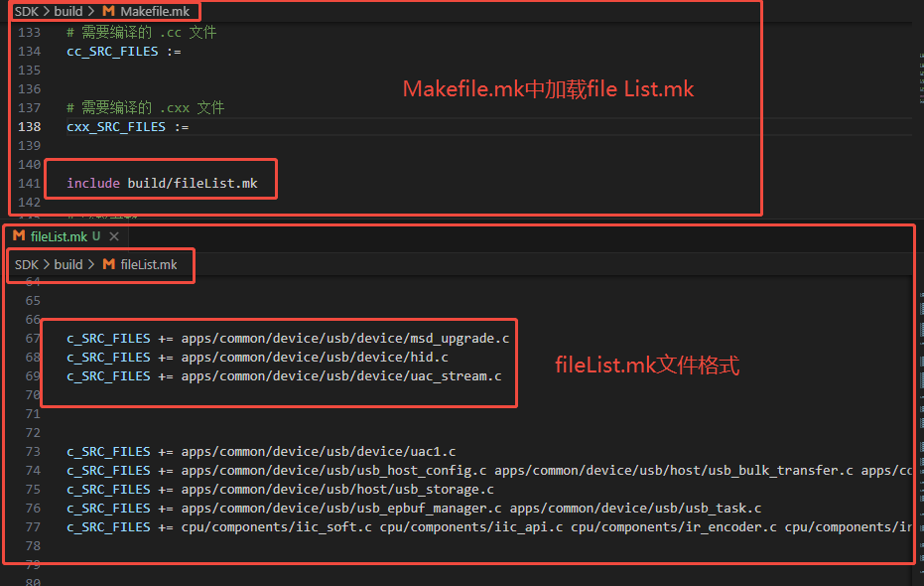The height and width of the screenshot is (586, 924).
Task: Click the uac_stream.c path on line 69
Action: point(341,376)
